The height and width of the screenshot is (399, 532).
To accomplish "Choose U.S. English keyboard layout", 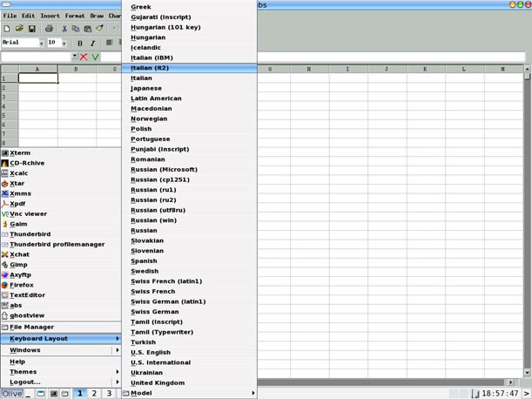I will [x=151, y=352].
